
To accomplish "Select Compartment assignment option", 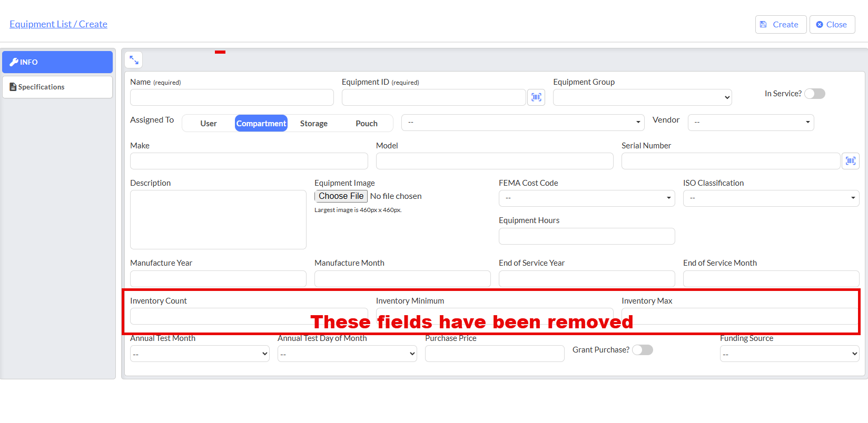I will coord(261,123).
